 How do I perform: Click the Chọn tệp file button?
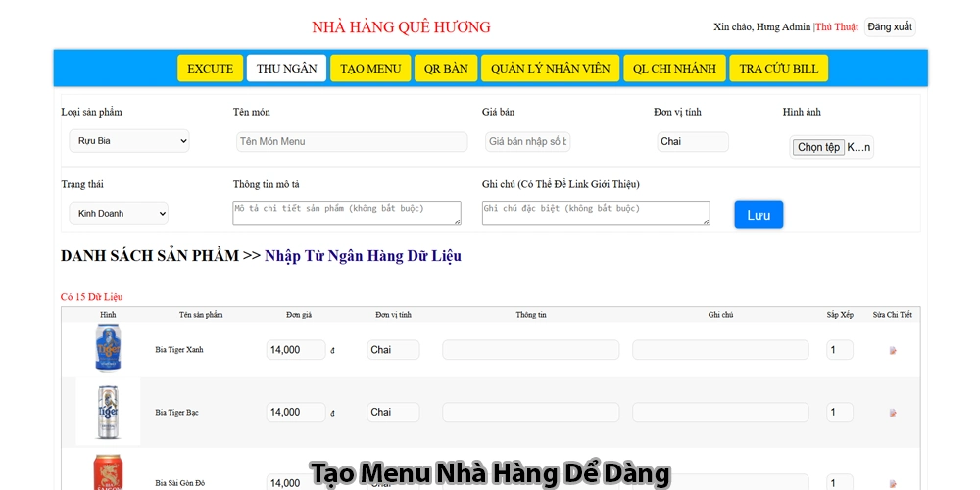click(x=818, y=148)
